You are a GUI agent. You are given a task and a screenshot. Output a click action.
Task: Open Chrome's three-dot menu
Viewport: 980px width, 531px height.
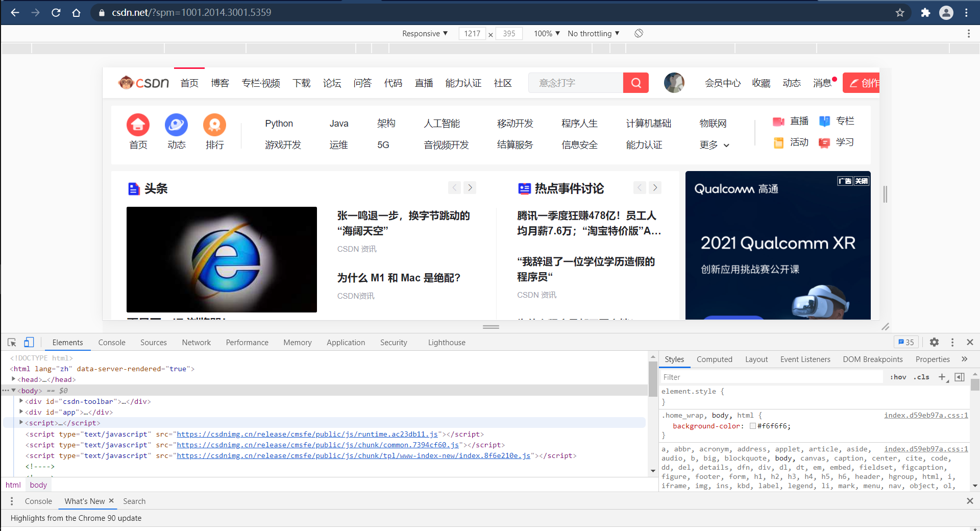[966, 13]
